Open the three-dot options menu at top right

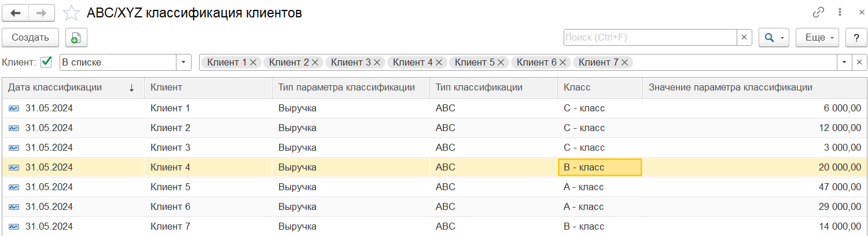[x=839, y=12]
